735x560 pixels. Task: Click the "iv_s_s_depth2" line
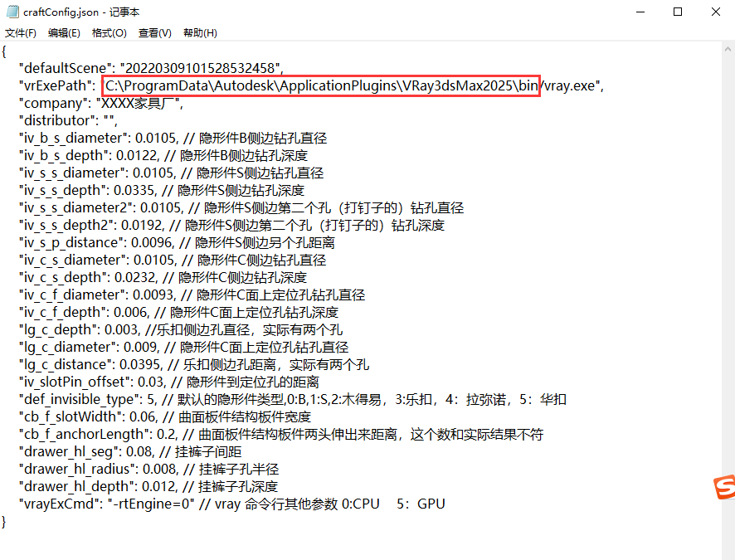point(231,225)
